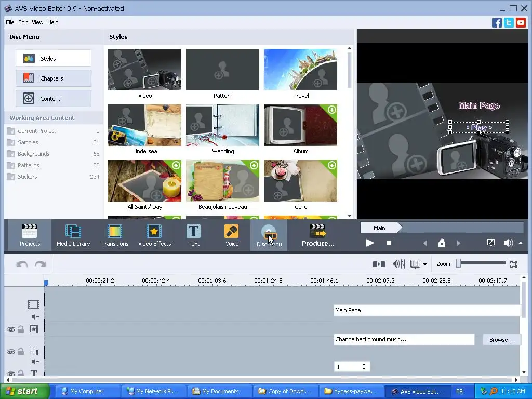Open the Media Library
The image size is (532, 399).
(x=73, y=235)
